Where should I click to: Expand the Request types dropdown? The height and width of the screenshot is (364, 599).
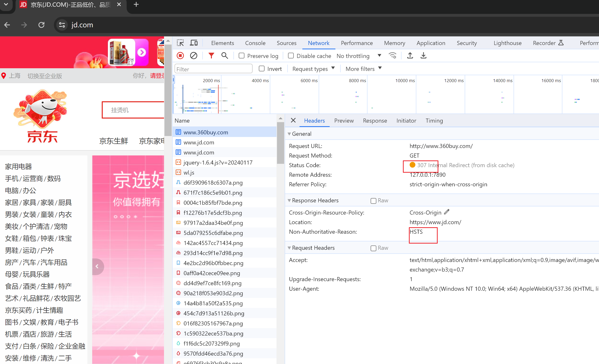(x=313, y=69)
